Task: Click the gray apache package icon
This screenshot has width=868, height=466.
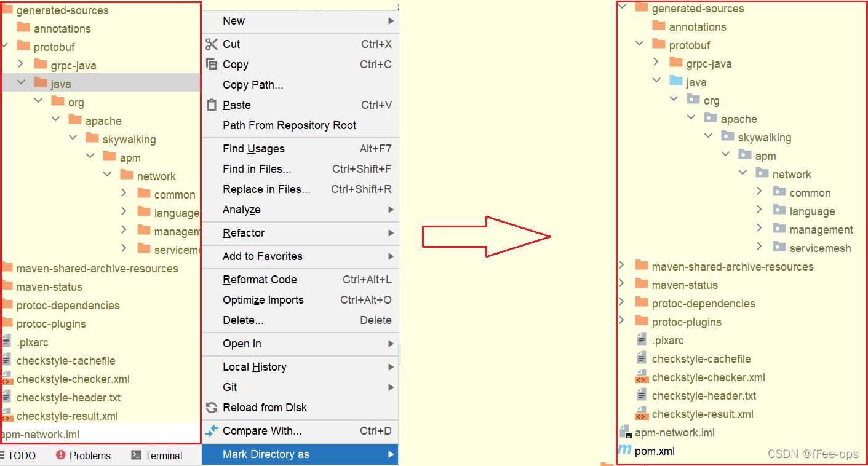Action: point(711,118)
